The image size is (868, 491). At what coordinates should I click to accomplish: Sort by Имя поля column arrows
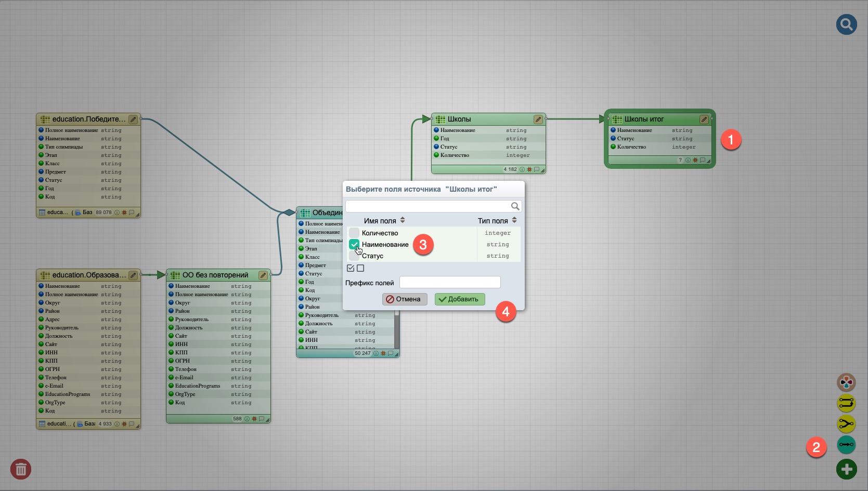point(403,220)
